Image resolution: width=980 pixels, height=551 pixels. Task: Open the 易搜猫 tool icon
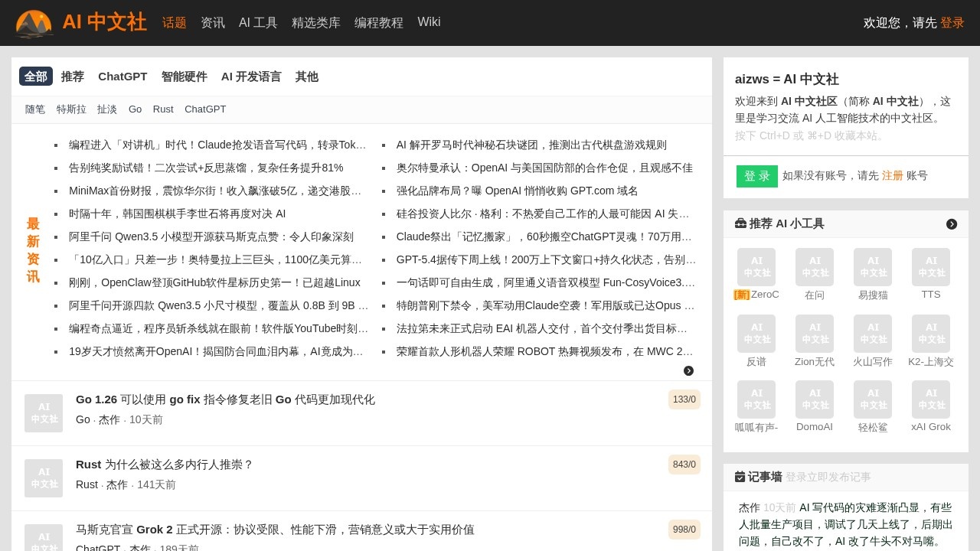(x=873, y=266)
